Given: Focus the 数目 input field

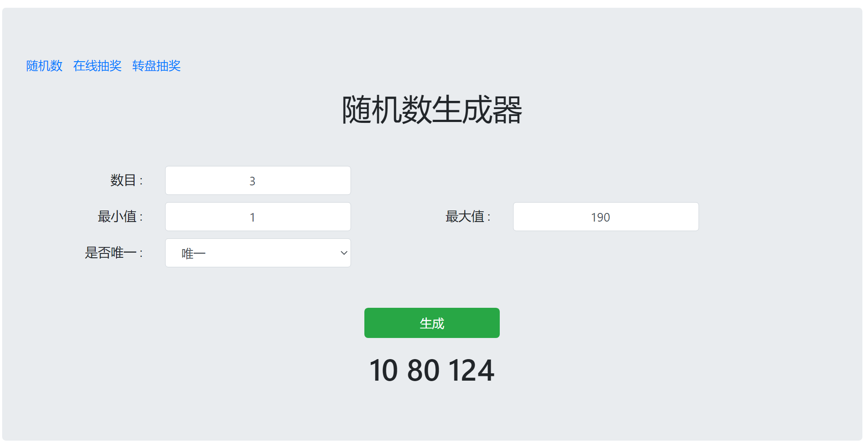Looking at the screenshot, I should [x=258, y=181].
